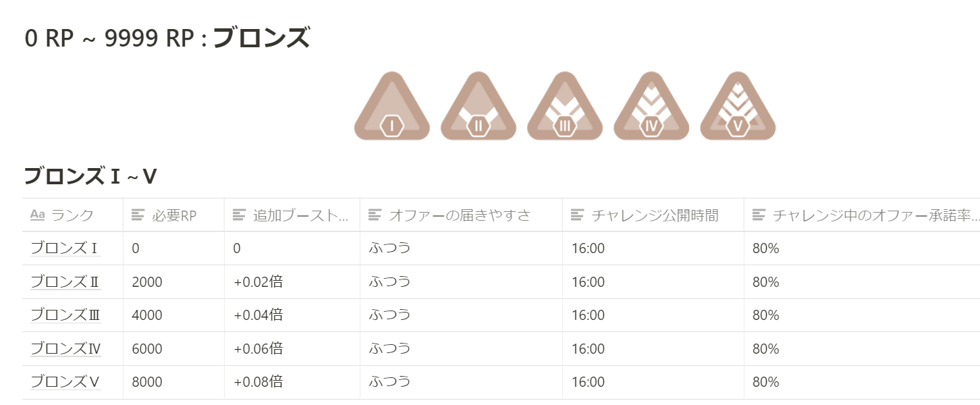Click the text property icon beside 追加ブースト

[x=238, y=214]
